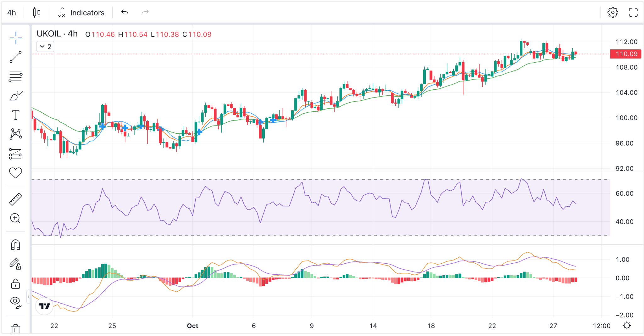The height and width of the screenshot is (336, 644).
Task: Click the TradingView logo
Action: (44, 306)
